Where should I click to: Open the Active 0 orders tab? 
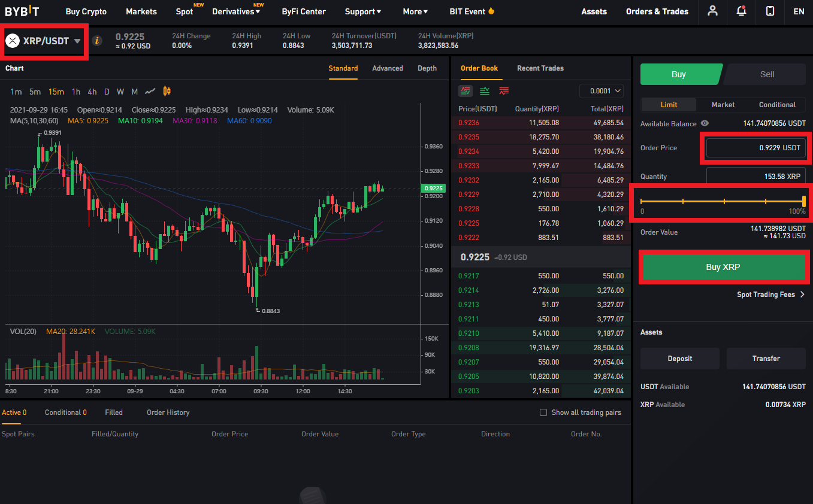point(14,412)
